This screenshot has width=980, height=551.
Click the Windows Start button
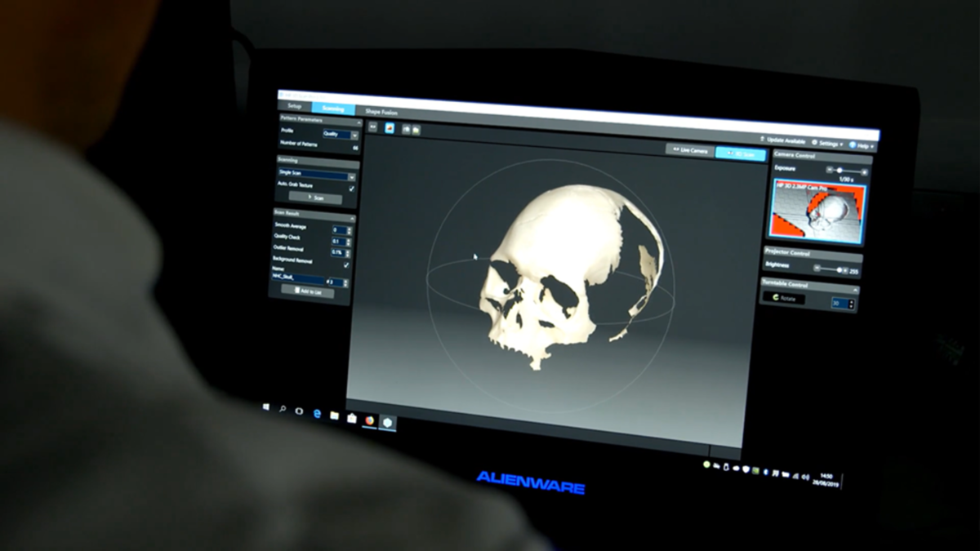[266, 406]
